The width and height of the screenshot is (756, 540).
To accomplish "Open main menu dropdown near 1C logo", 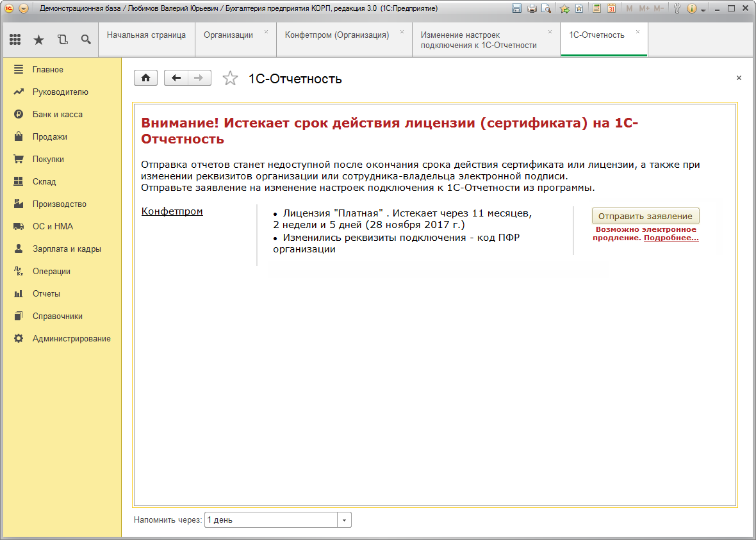I will pyautogui.click(x=24, y=9).
